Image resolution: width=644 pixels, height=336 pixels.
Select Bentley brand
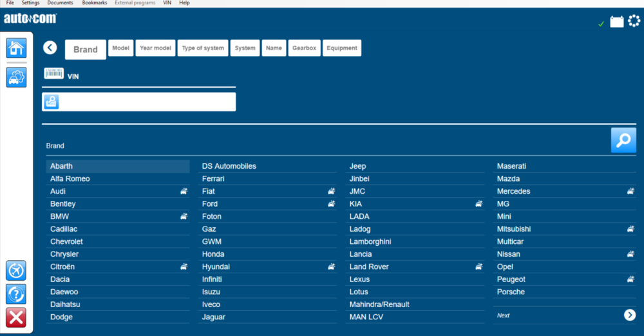(x=118, y=204)
